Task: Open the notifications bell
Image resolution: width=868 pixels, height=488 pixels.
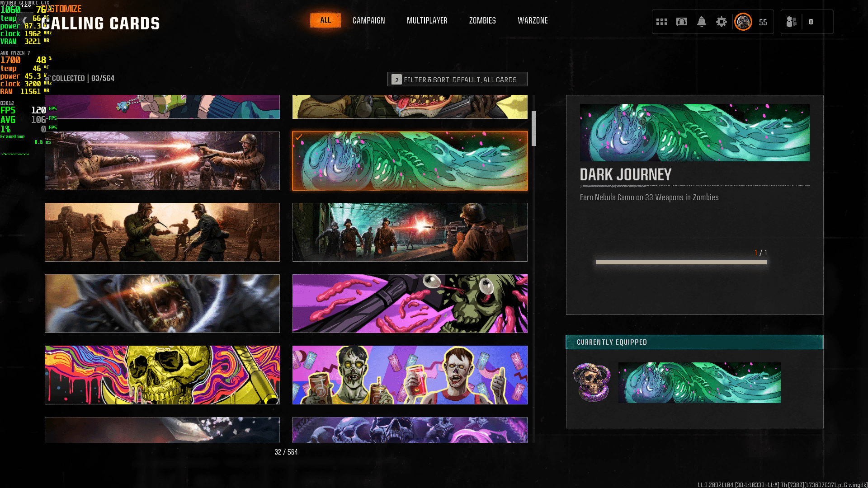Action: [702, 22]
